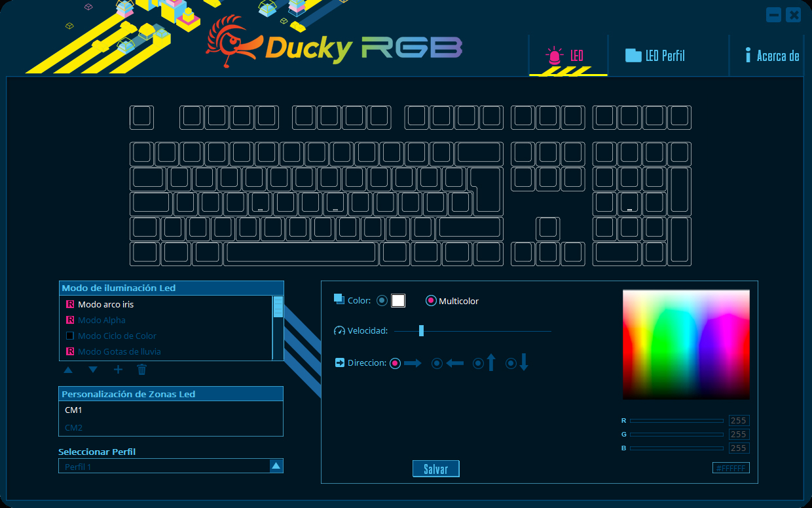Click the Direccion arrow-box icon
The height and width of the screenshot is (508, 812).
click(x=340, y=362)
